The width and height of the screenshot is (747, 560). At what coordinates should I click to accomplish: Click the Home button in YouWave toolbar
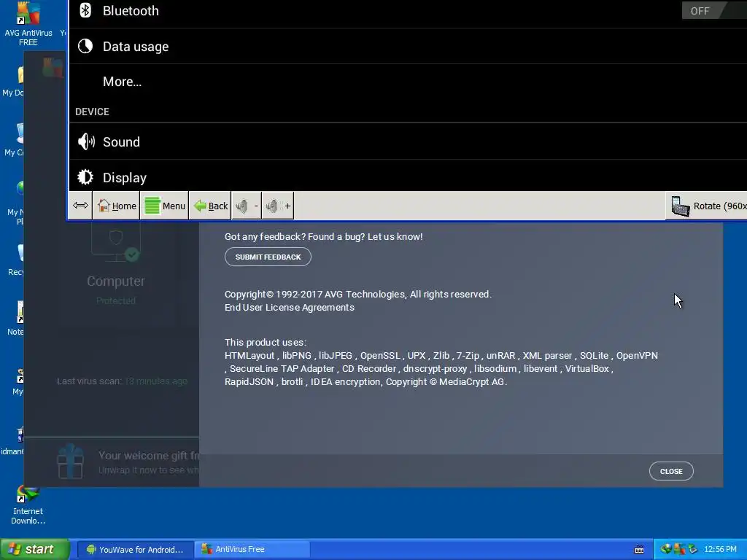tap(117, 206)
